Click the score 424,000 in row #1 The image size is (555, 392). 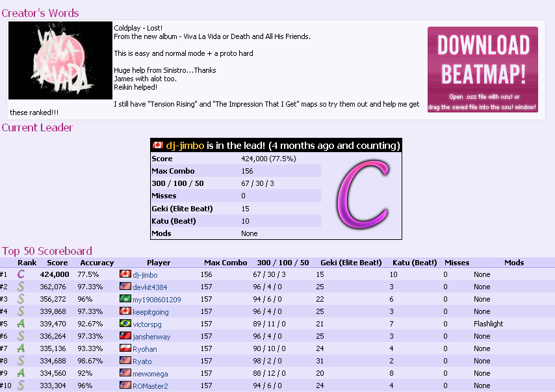pos(55,274)
